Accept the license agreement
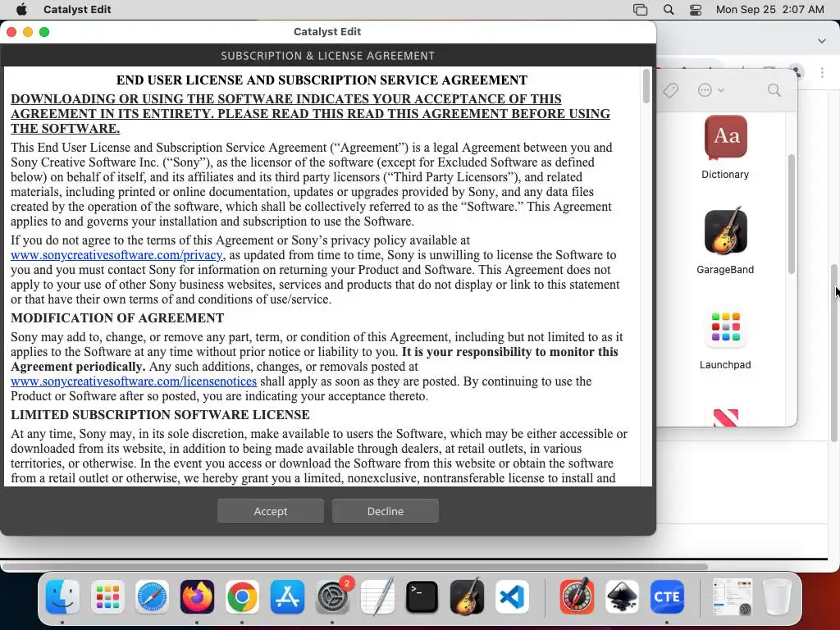 click(x=271, y=511)
